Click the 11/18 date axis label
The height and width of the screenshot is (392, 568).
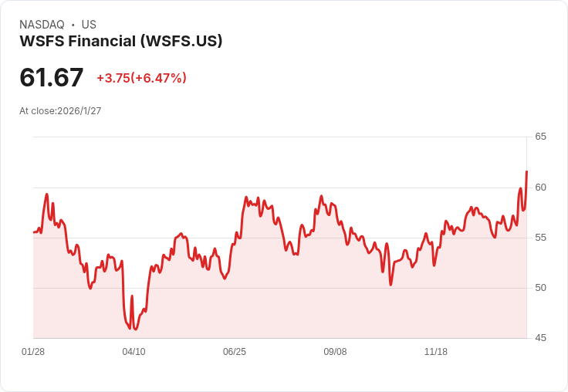[436, 352]
